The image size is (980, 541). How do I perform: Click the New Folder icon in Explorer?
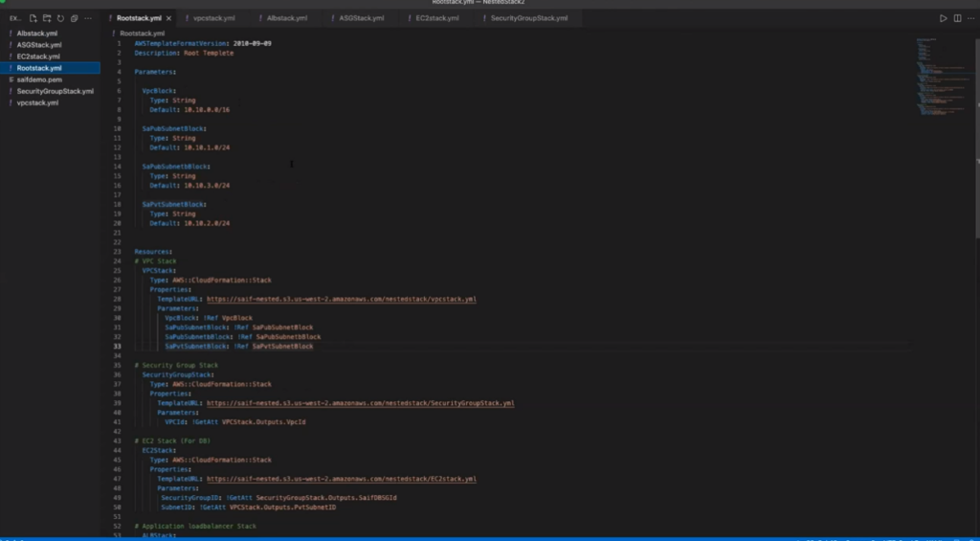click(x=47, y=18)
